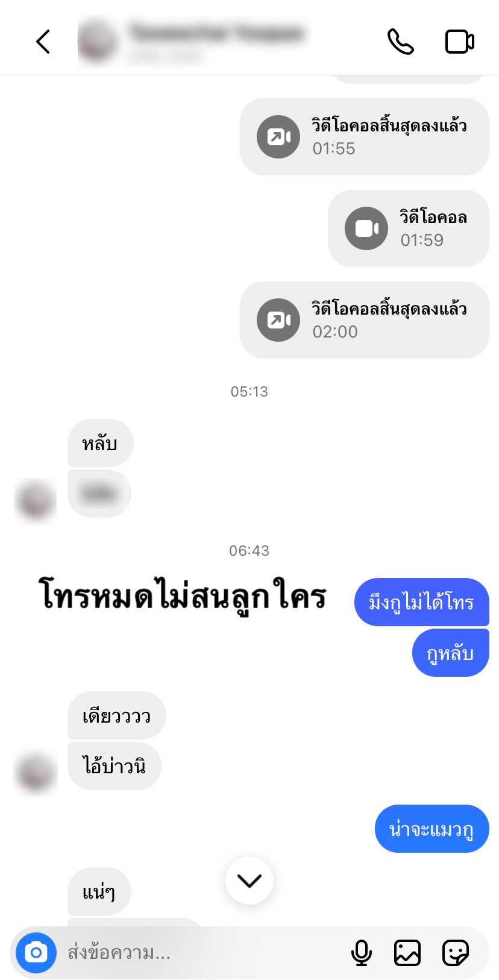The image size is (499, 980).
Task: Tap the เดียวววว received message
Action: tap(116, 715)
